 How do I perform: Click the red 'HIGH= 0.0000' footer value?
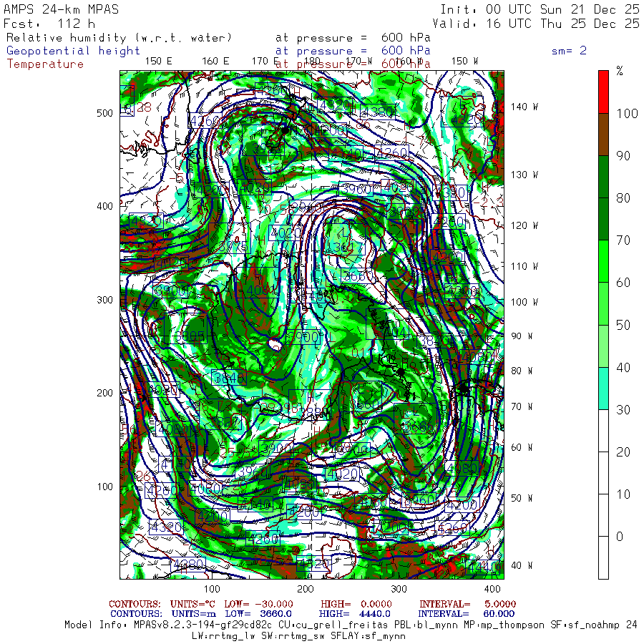tap(356, 604)
